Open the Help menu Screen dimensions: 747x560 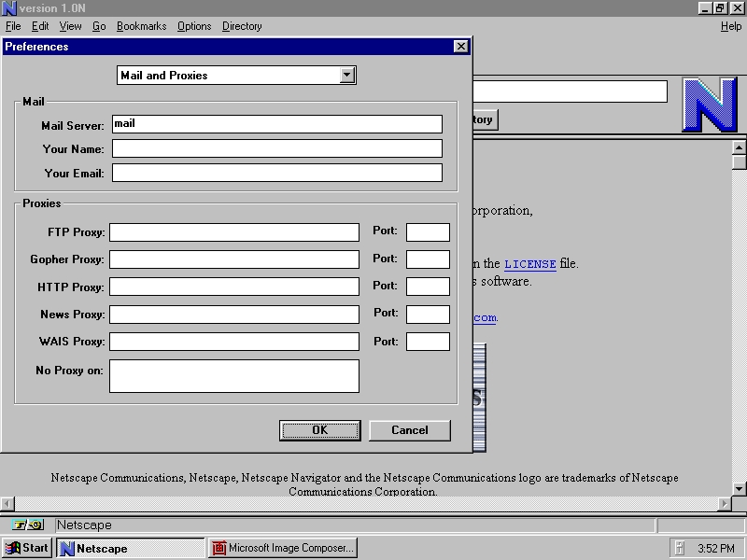tap(730, 26)
